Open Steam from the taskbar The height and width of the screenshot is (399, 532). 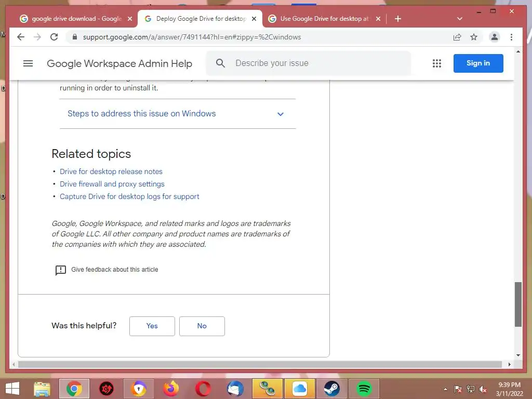point(331,389)
